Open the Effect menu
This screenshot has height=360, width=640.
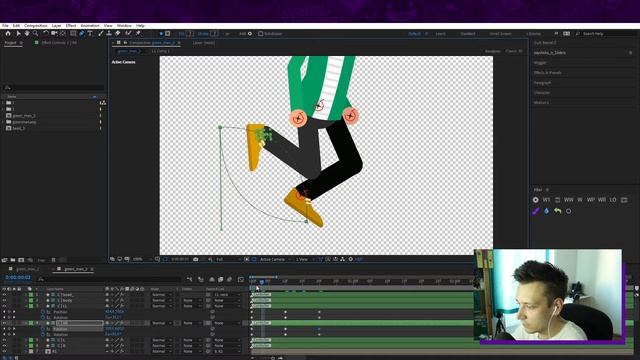click(71, 26)
